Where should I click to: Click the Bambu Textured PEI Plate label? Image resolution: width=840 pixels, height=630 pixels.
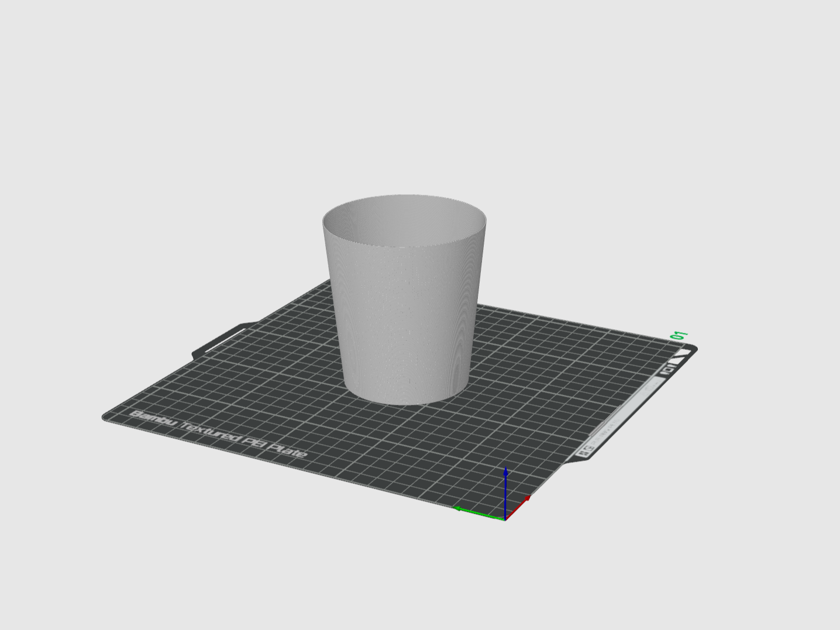pyautogui.click(x=218, y=433)
